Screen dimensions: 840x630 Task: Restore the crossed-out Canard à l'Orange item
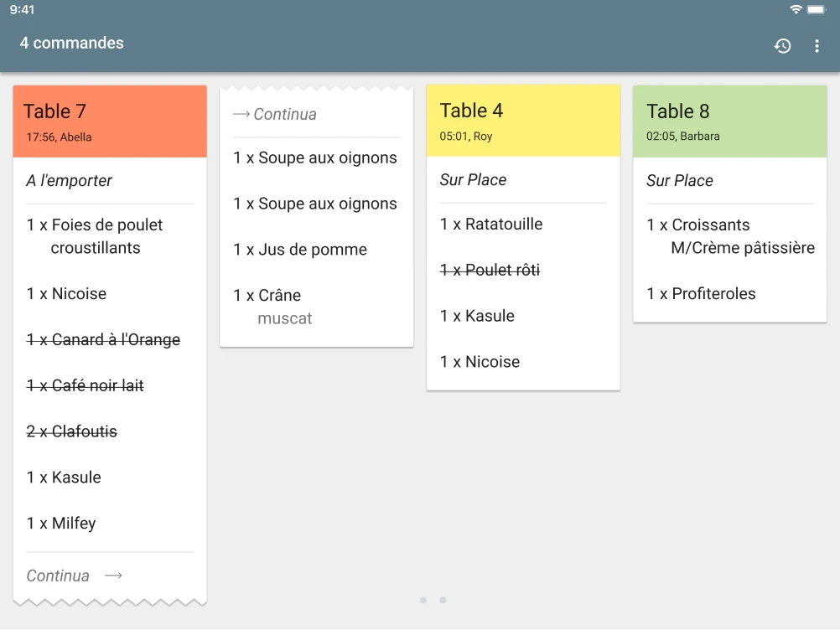pos(103,340)
